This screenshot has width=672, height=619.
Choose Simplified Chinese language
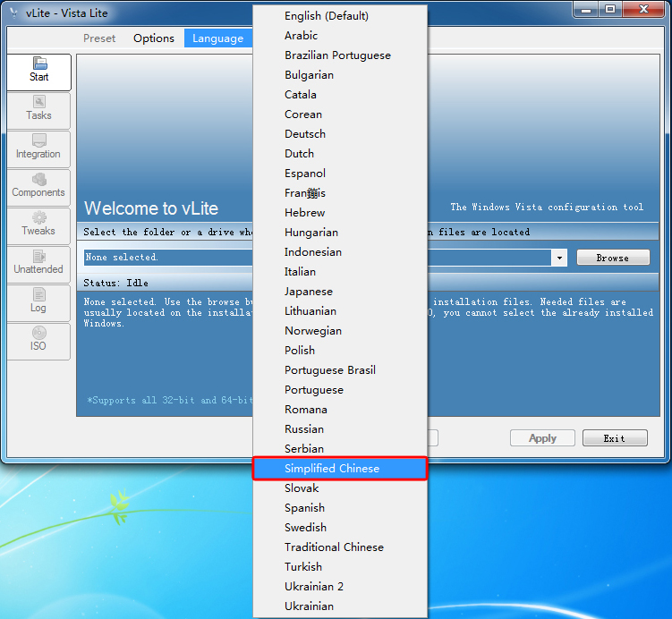340,469
